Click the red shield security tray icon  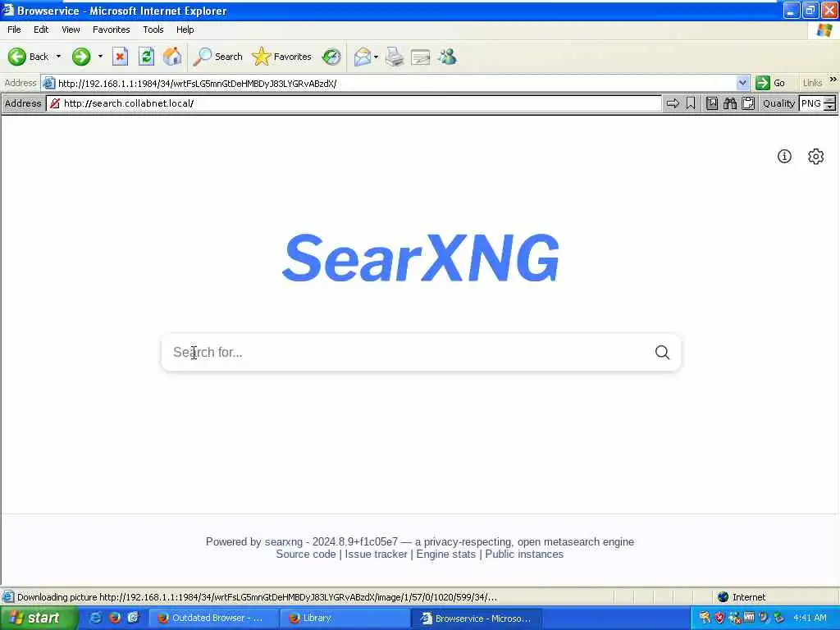click(719, 618)
